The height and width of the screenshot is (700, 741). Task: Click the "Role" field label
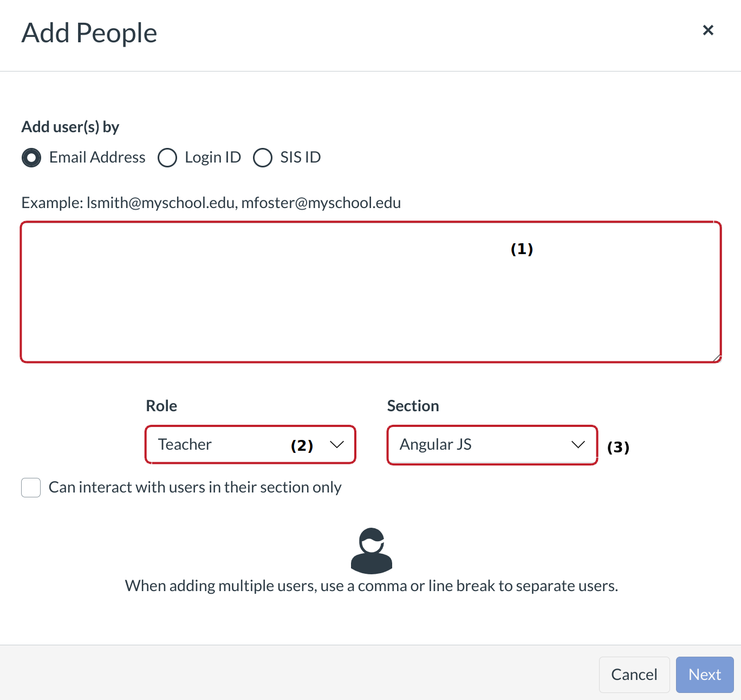(x=161, y=406)
